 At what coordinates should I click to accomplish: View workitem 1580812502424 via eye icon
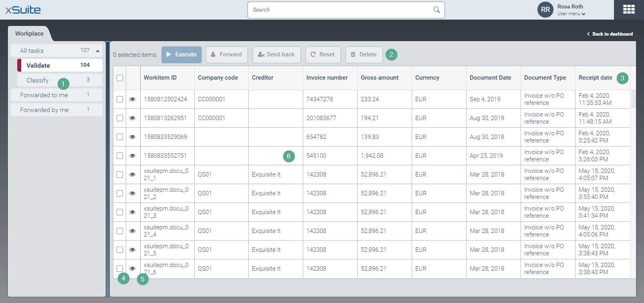133,99
